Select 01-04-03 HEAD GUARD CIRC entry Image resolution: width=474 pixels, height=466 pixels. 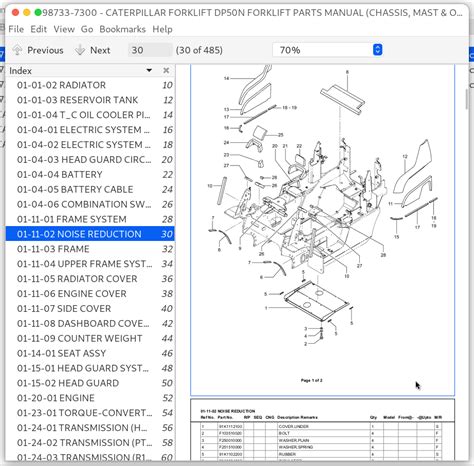click(90, 160)
